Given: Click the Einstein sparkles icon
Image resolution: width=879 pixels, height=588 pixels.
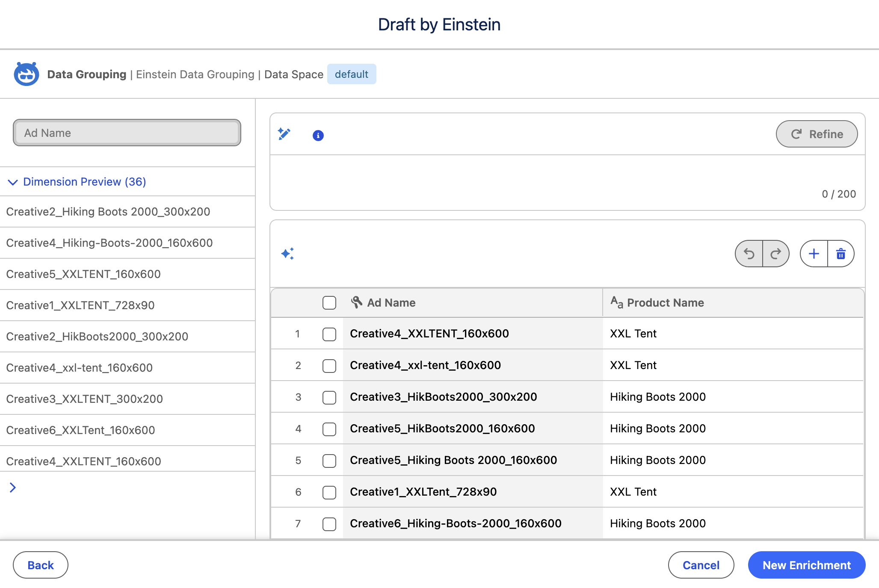Looking at the screenshot, I should tap(287, 254).
